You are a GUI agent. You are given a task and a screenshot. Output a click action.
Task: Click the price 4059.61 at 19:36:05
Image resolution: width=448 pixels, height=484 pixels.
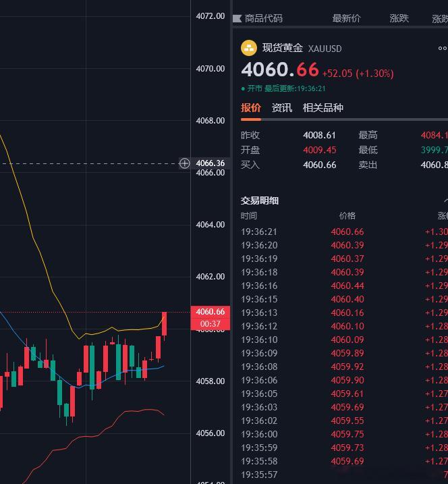347,394
